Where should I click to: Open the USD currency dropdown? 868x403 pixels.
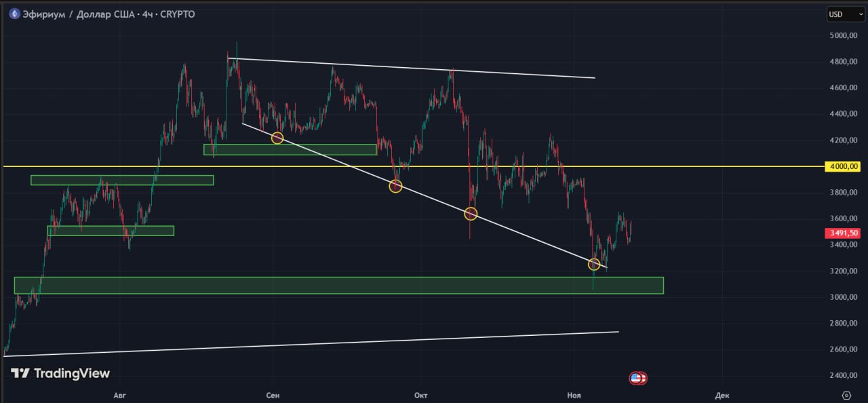845,14
